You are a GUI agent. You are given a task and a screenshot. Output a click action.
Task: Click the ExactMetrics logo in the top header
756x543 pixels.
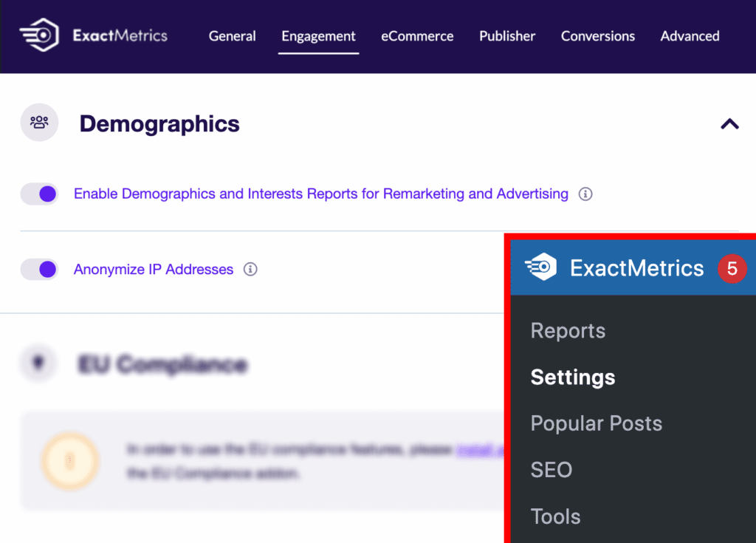point(93,35)
